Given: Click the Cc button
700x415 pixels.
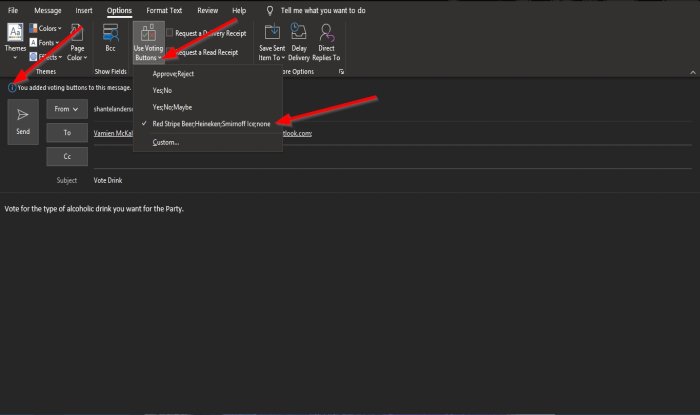Looking at the screenshot, I should (67, 157).
